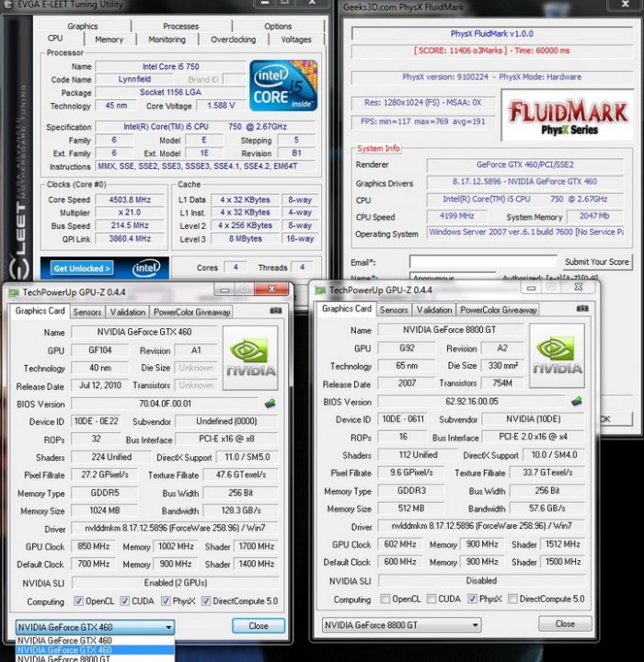The width and height of the screenshot is (644, 662).
Task: Select Graphics Card tab in 8800 GT window
Action: pos(347,309)
